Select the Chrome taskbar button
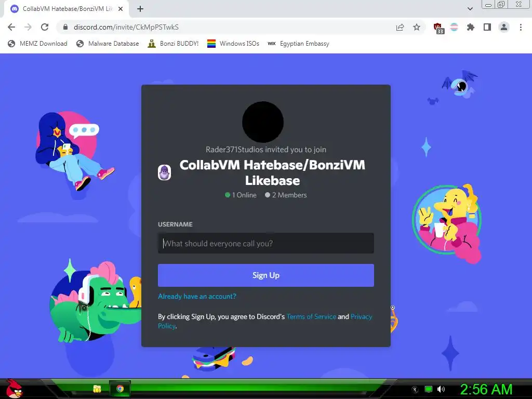This screenshot has height=399, width=532. pyautogui.click(x=120, y=389)
